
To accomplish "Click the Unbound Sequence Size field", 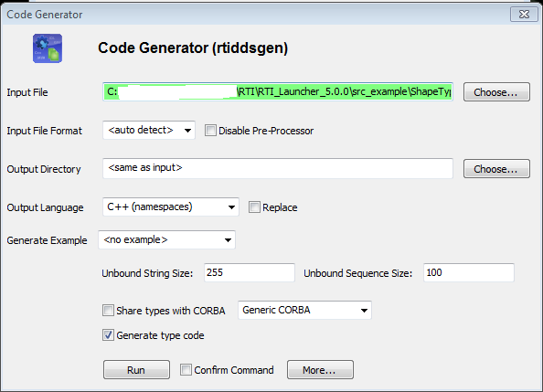I will tap(469, 272).
